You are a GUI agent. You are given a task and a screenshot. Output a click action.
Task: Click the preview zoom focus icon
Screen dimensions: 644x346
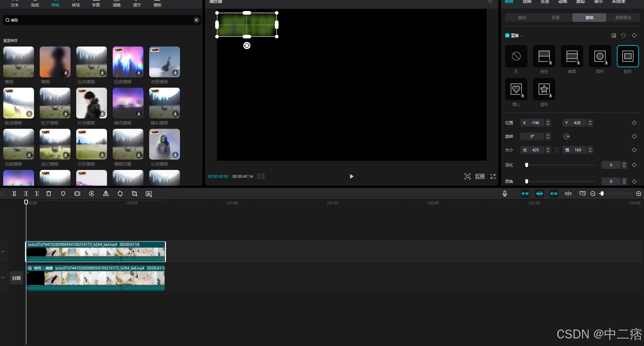point(468,176)
